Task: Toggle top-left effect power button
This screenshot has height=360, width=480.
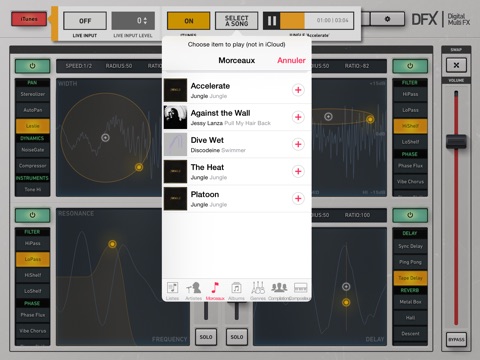Action: click(32, 66)
